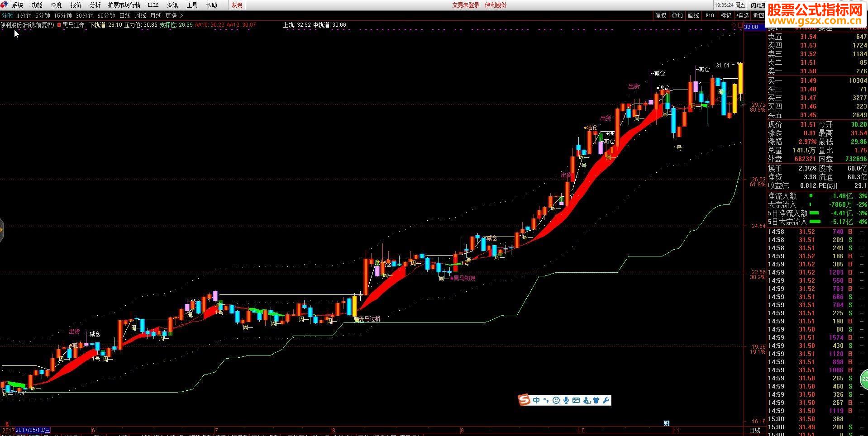Open F10 company info
868x436 pixels.
coord(710,15)
